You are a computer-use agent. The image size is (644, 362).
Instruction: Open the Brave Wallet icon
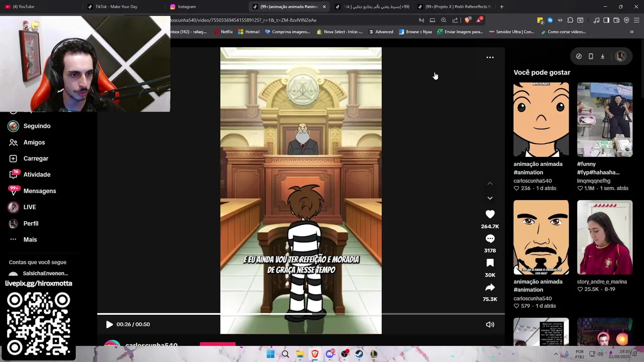(616, 20)
